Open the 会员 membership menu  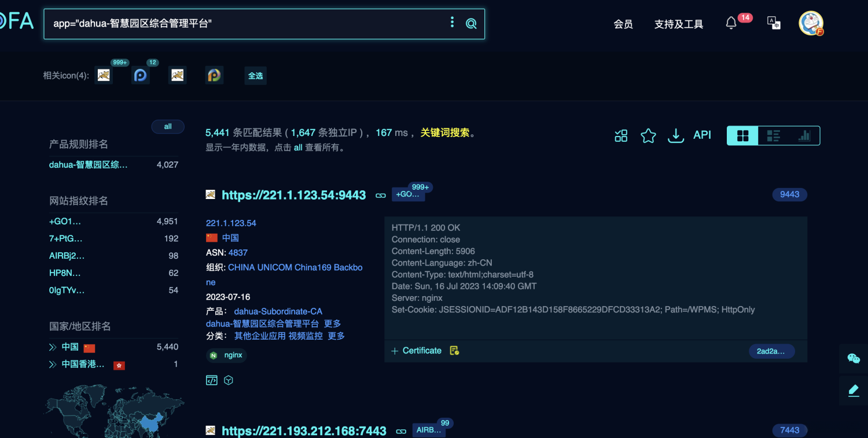click(x=623, y=24)
